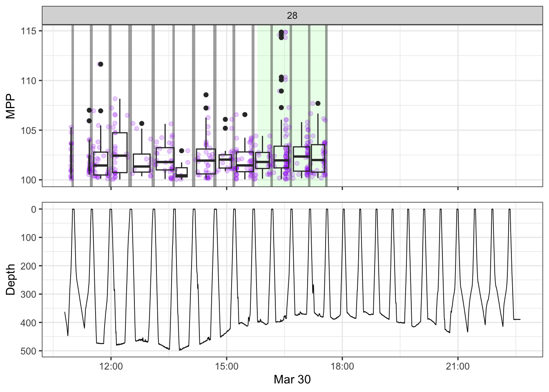Click the lone black outlier near MPP 103
Image resolution: width=549 pixels, height=392 pixels.
(182, 151)
